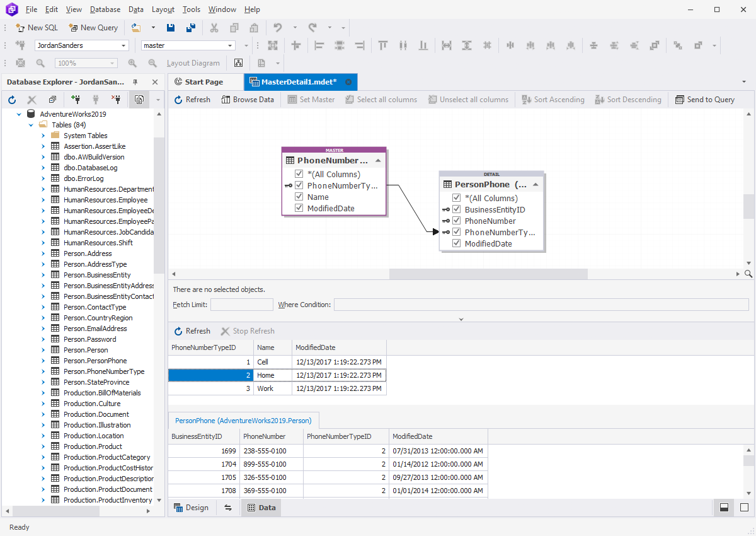Undo the last action
The image size is (756, 536).
click(x=278, y=27)
